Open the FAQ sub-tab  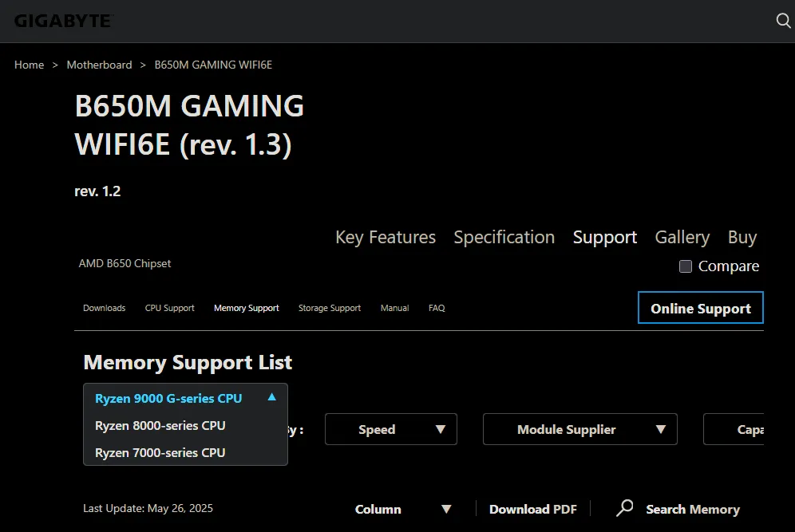[x=437, y=308]
